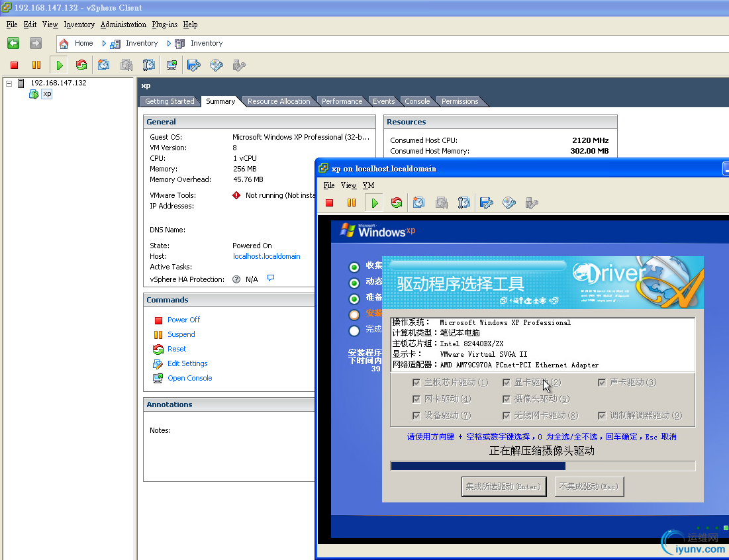Open the VM menu in the xp console window
This screenshot has width=729, height=560.
pos(368,185)
